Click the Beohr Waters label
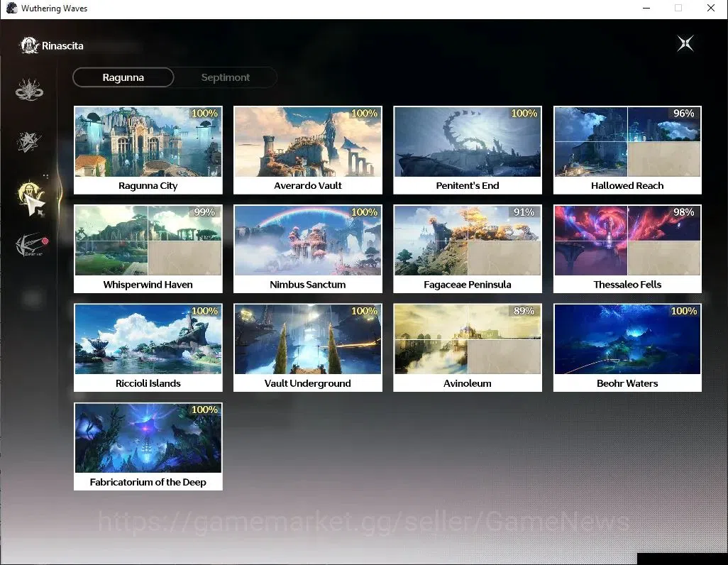Screen dimensions: 728x565 click(x=627, y=383)
